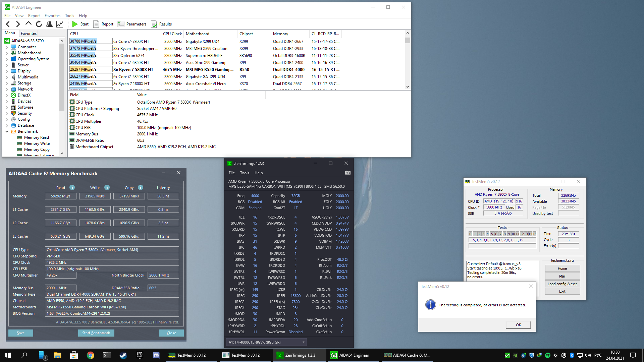644x362 pixels.
Task: Switch to the Favorites tab
Action: (29, 33)
